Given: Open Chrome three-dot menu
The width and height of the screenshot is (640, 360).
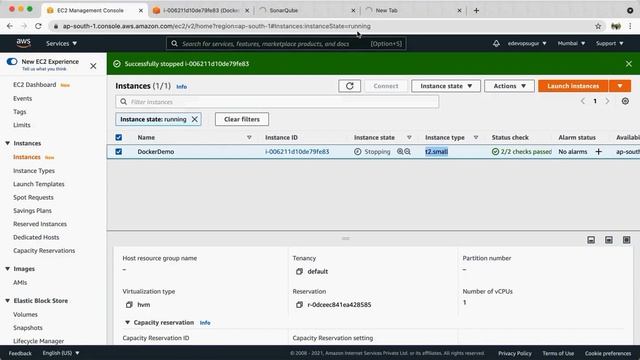Looking at the screenshot, I should click(630, 26).
